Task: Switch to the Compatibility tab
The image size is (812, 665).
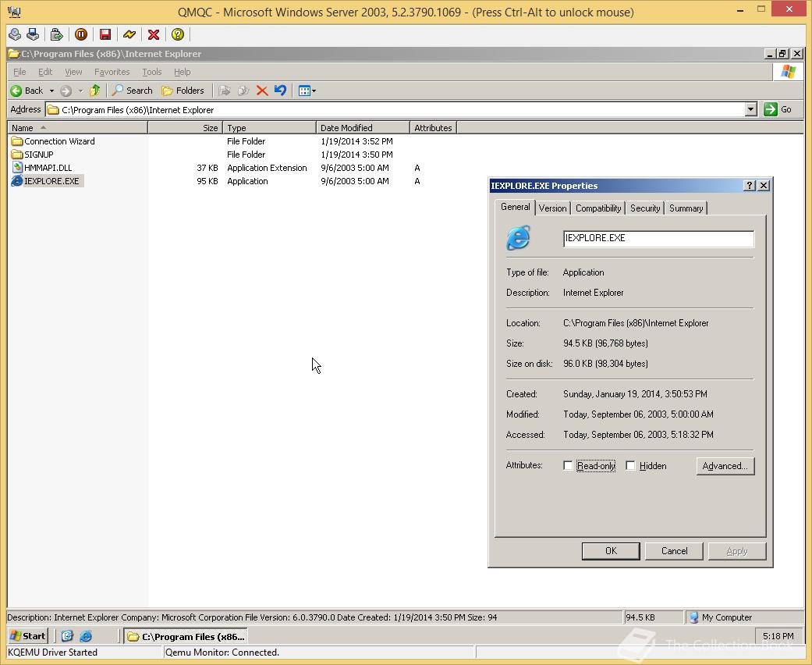Action: (598, 208)
